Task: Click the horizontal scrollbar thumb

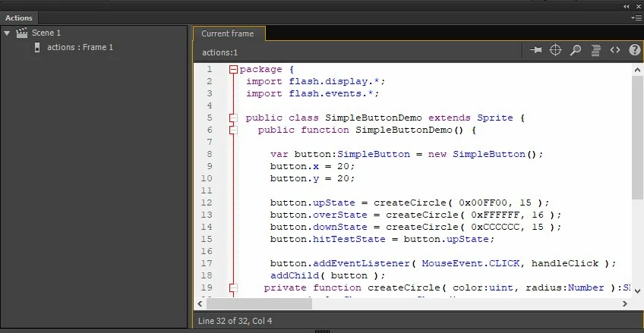Action: pos(259,304)
